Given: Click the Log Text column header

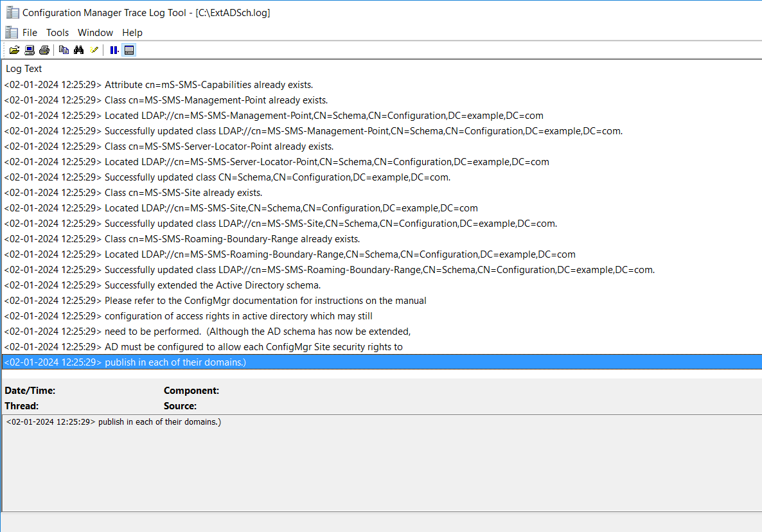Looking at the screenshot, I should click(24, 69).
